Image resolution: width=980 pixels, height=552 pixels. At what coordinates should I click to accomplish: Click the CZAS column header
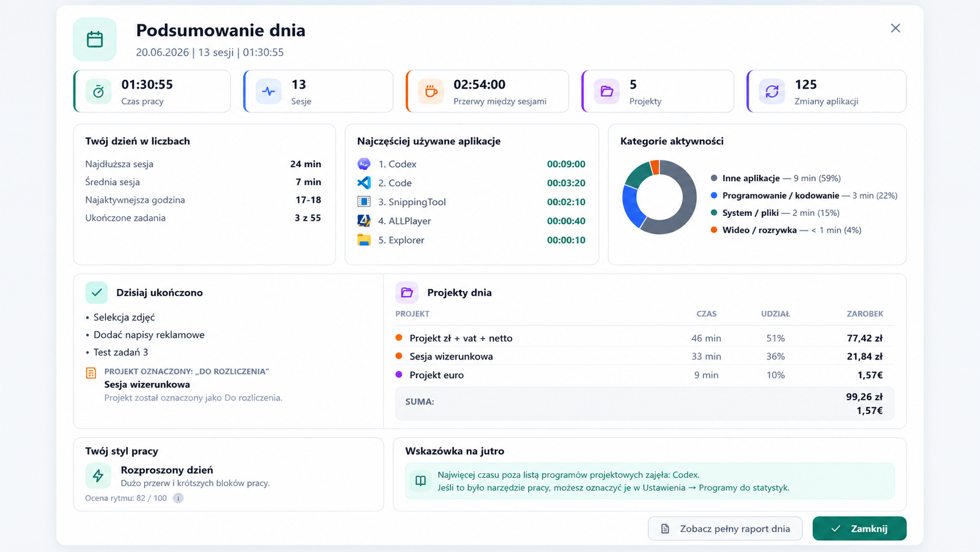point(706,314)
